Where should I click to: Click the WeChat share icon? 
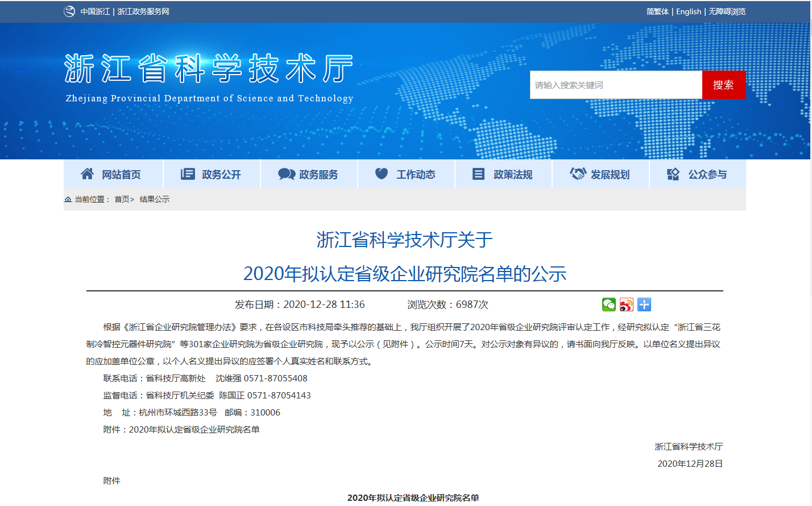[609, 305]
